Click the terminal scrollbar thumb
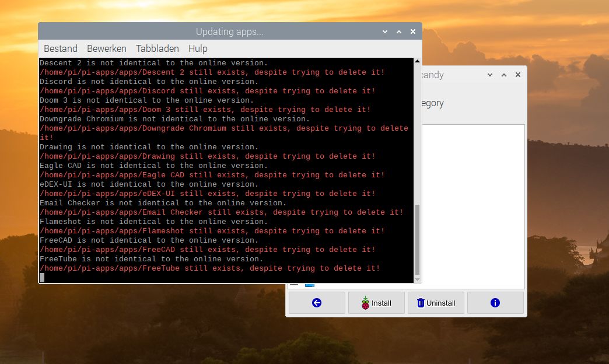This screenshot has height=364, width=609. click(x=418, y=240)
